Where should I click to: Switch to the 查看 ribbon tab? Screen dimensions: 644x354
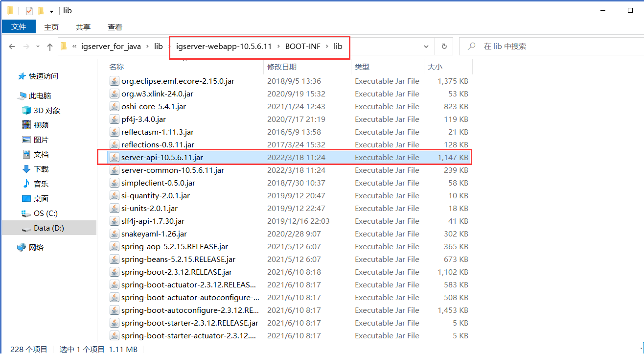pyautogui.click(x=115, y=27)
